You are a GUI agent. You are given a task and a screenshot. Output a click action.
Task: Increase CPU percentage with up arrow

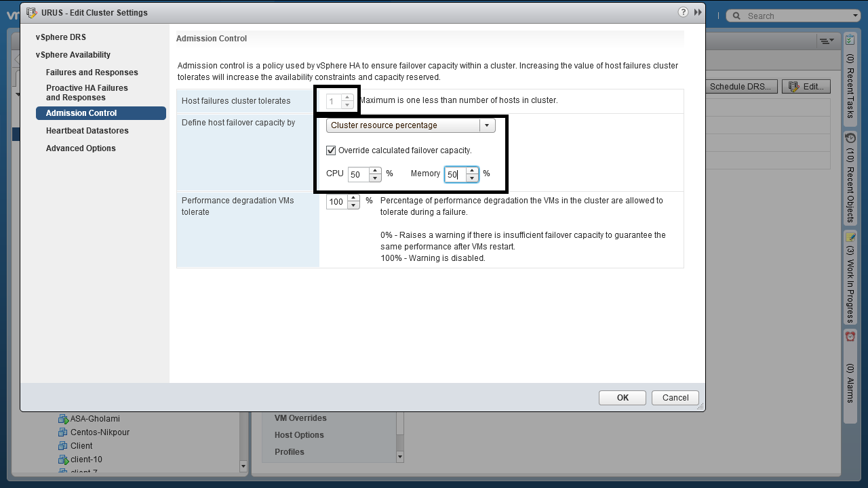point(375,171)
